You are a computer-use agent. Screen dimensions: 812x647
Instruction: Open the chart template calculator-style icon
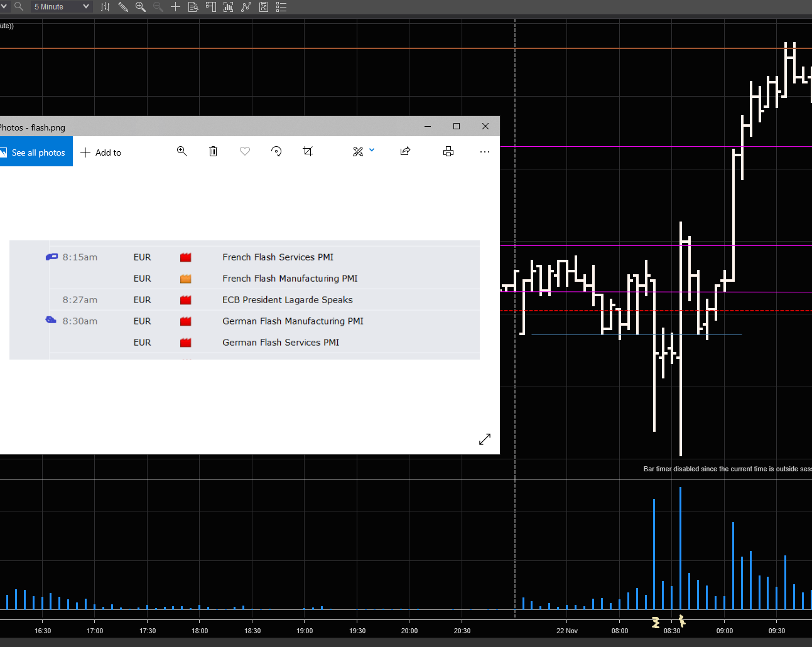pyautogui.click(x=264, y=7)
